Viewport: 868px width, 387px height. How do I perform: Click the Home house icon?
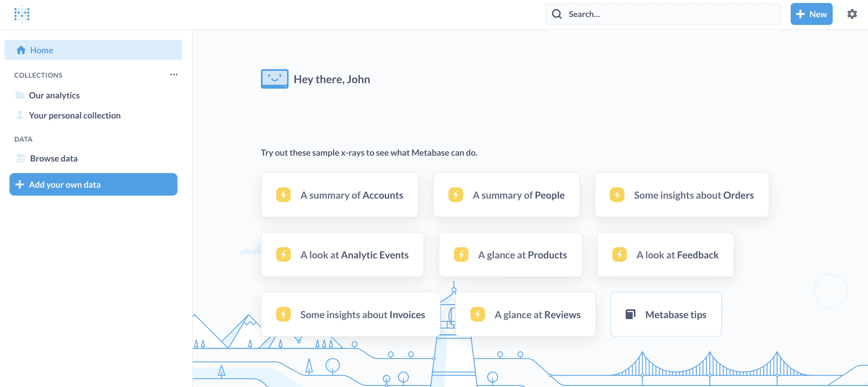tap(21, 50)
